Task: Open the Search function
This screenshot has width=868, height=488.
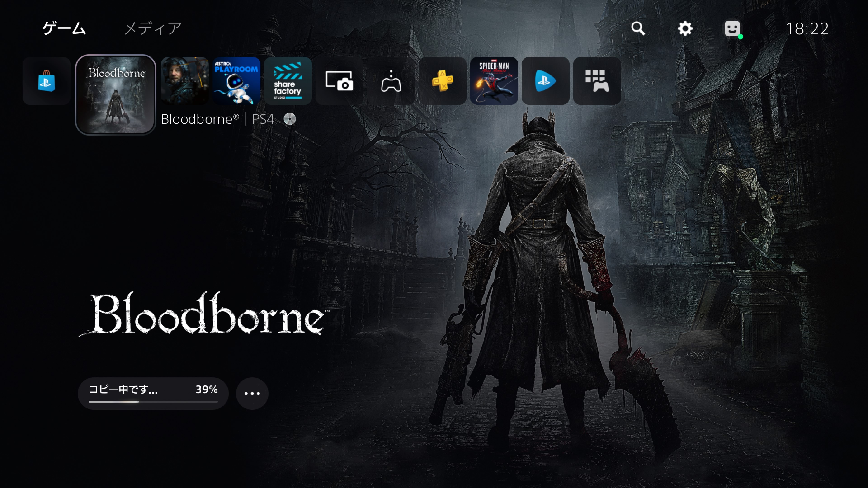Action: 638,29
